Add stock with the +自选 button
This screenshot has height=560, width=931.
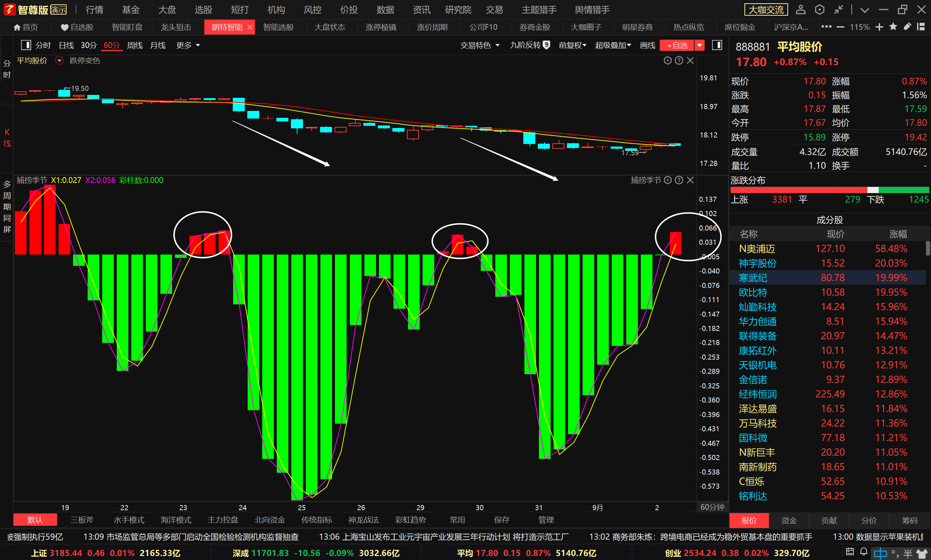click(x=677, y=45)
